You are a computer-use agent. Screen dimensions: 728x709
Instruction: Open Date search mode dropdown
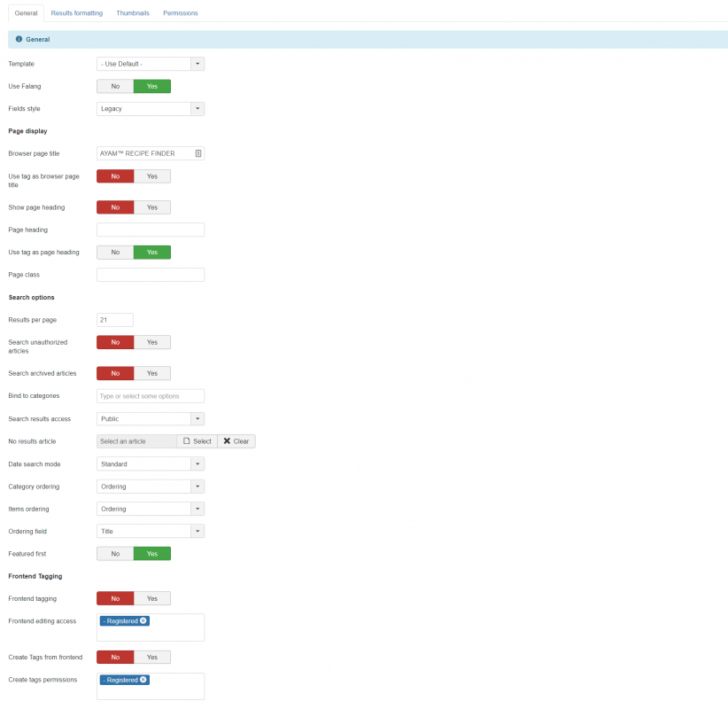pyautogui.click(x=151, y=464)
